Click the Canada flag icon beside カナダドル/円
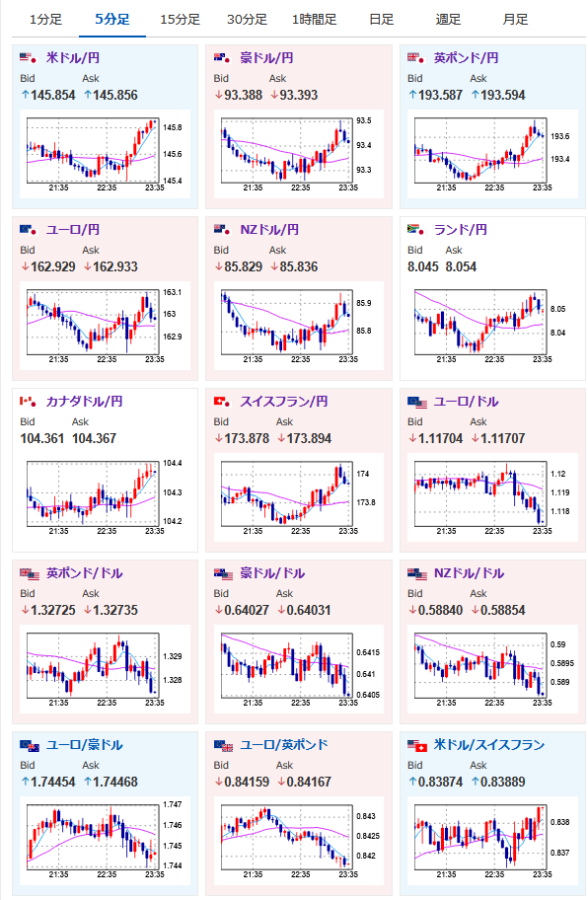This screenshot has width=588, height=900. (x=28, y=402)
